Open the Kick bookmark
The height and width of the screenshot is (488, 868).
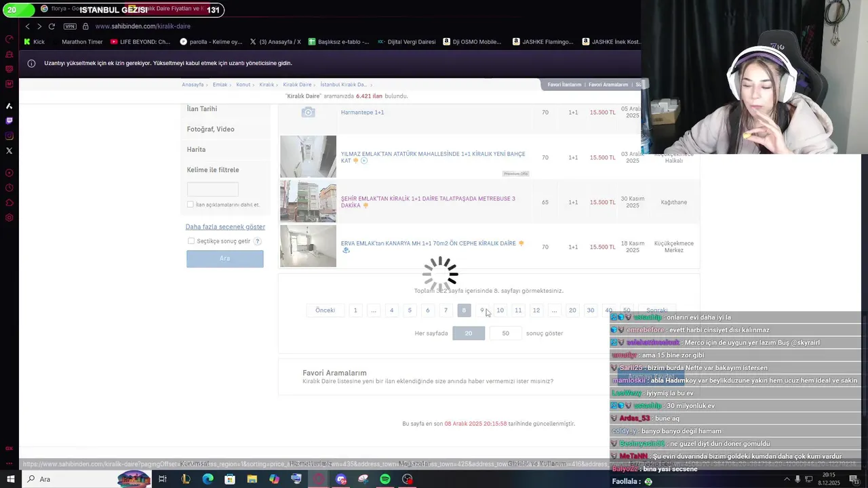click(x=35, y=42)
